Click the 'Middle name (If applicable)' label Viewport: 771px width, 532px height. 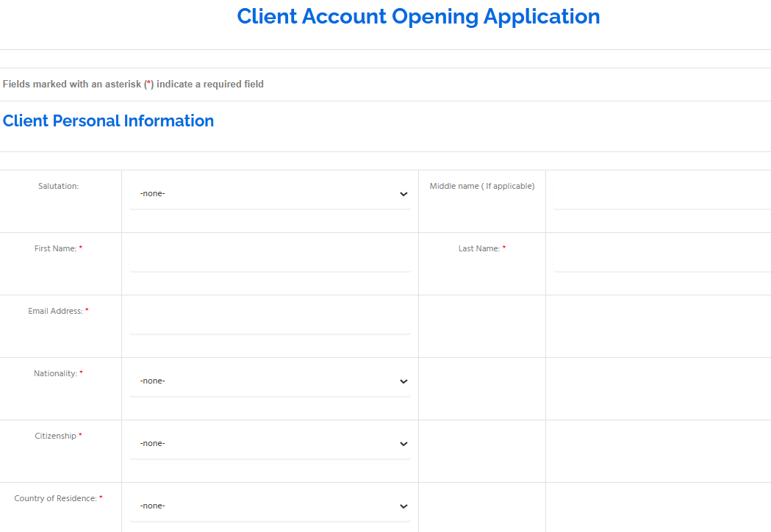[481, 187]
